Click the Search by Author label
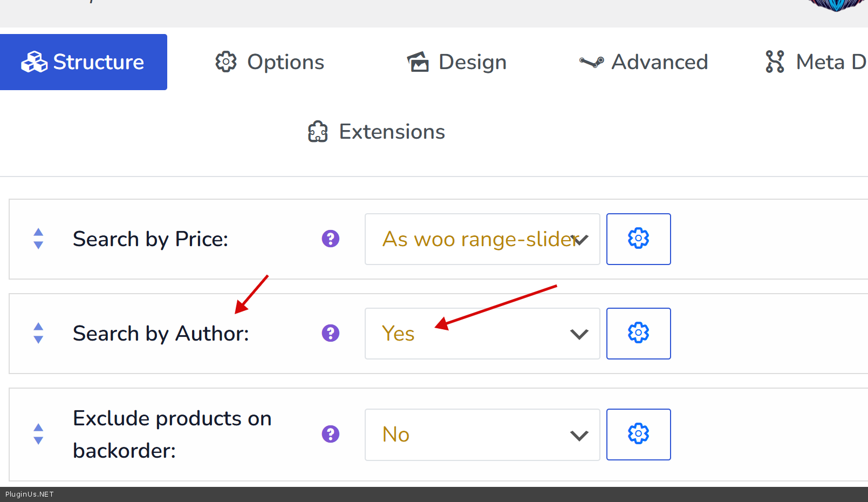The height and width of the screenshot is (502, 868). [161, 334]
